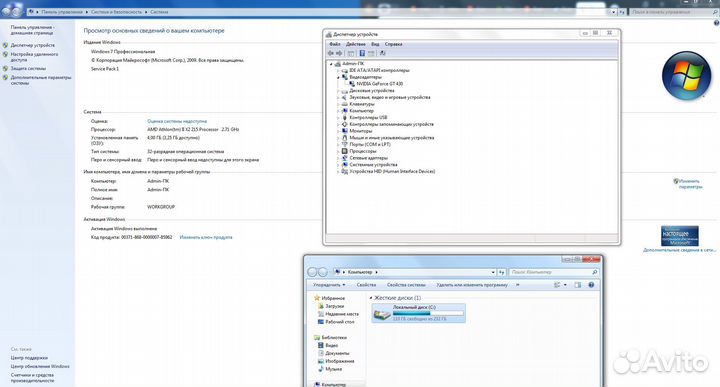Click the hardware scan icon in Device Manager toolbar

(x=382, y=53)
